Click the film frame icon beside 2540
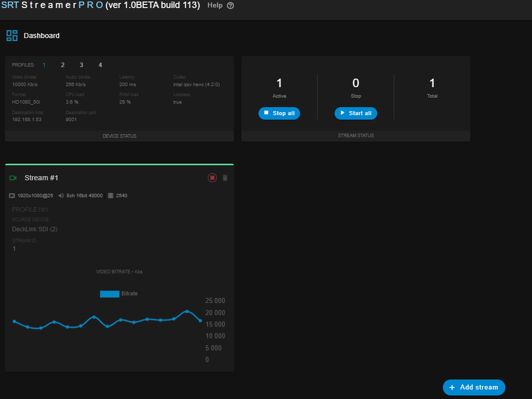 click(x=111, y=196)
